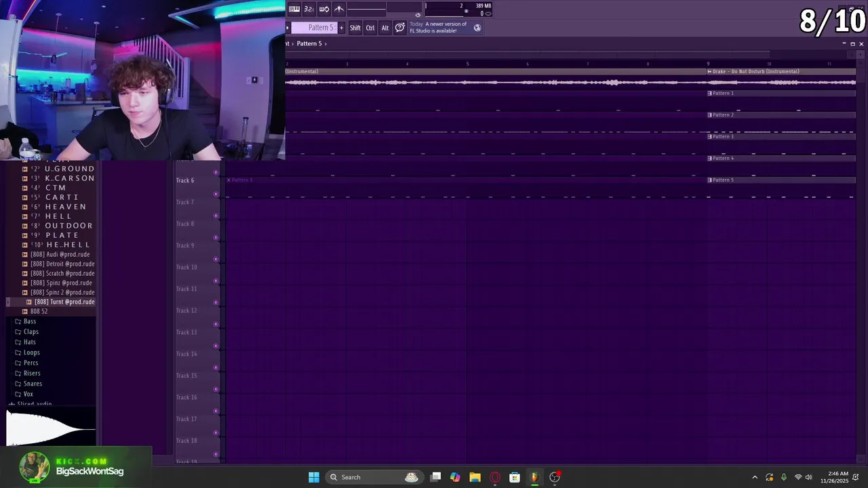Image resolution: width=868 pixels, height=488 pixels.
Task: Expand the Loops folder
Action: [x=28, y=352]
